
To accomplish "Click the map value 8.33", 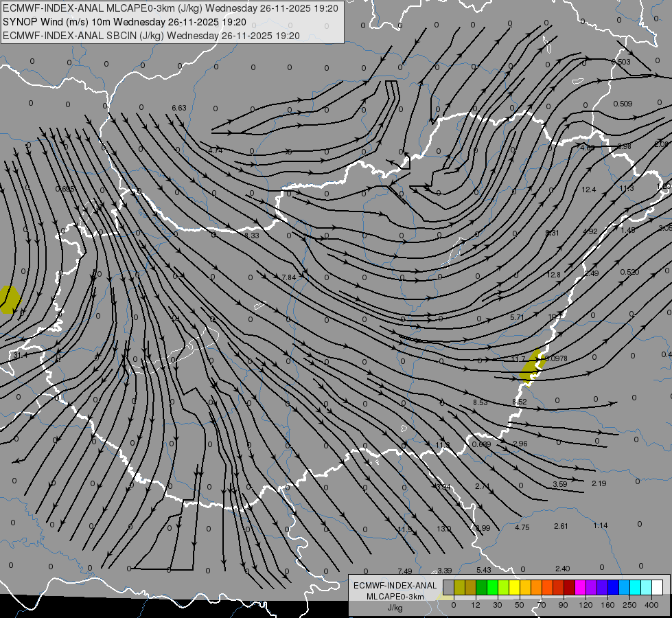I will coord(252,236).
